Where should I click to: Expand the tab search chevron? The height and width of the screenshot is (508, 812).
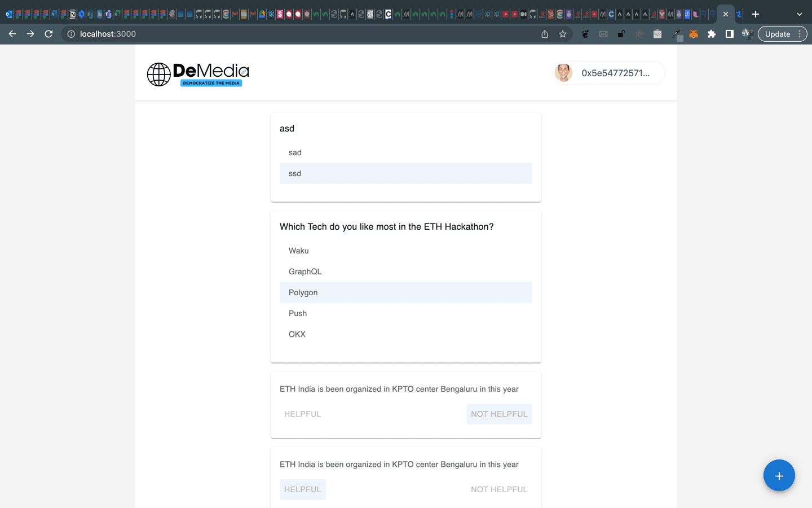tap(799, 14)
